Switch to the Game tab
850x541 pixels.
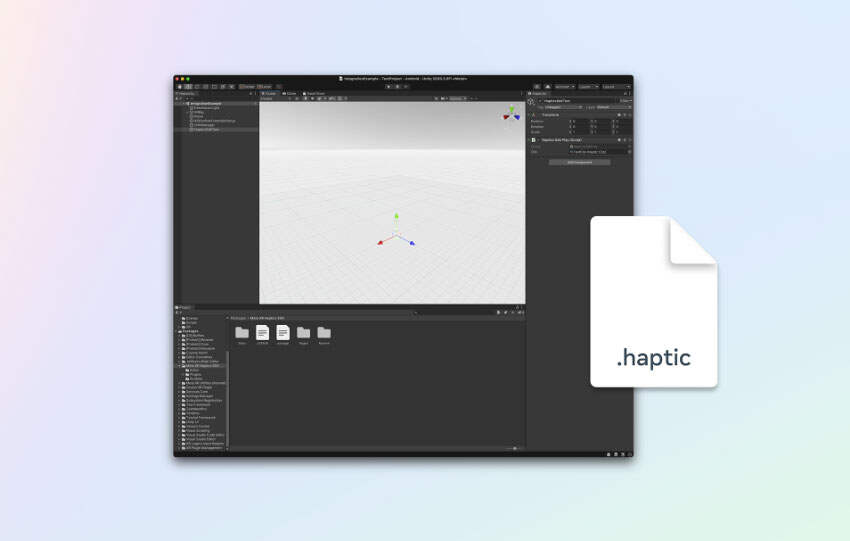[x=290, y=93]
